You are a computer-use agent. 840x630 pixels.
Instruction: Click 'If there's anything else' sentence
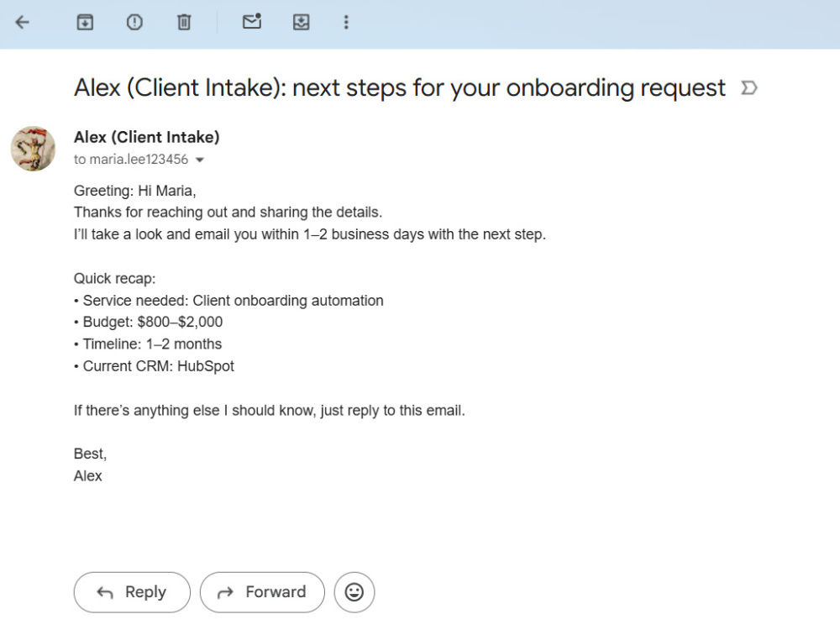[x=270, y=411]
